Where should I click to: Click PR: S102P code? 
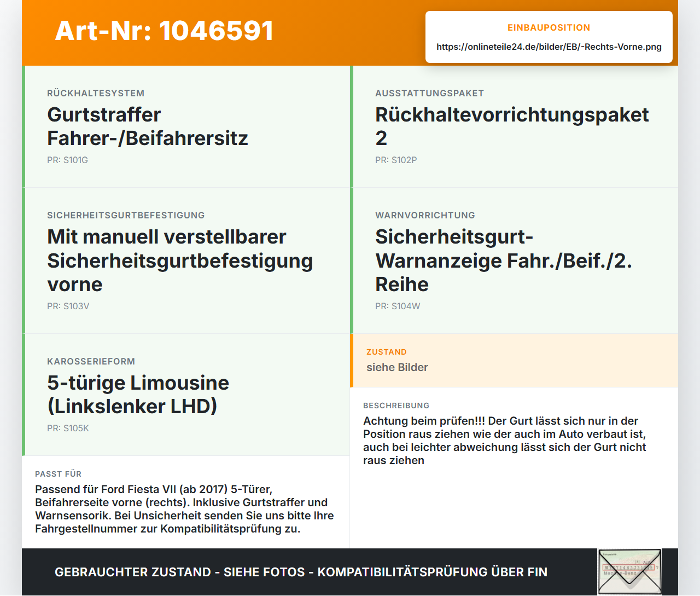click(x=396, y=160)
